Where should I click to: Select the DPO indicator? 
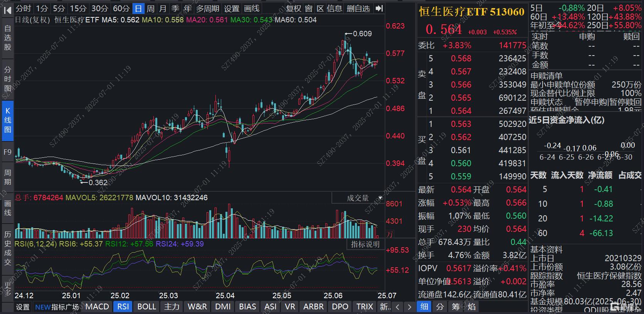click(x=340, y=307)
